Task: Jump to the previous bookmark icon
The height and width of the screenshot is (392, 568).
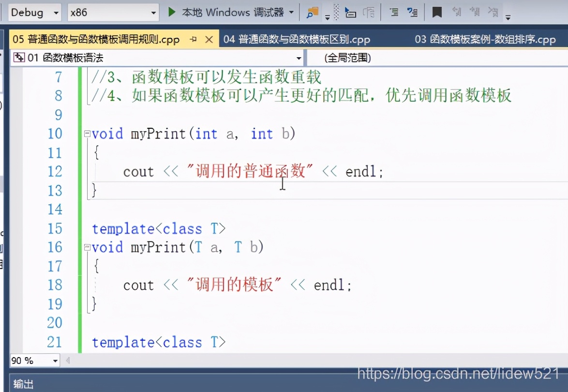Action: (457, 12)
